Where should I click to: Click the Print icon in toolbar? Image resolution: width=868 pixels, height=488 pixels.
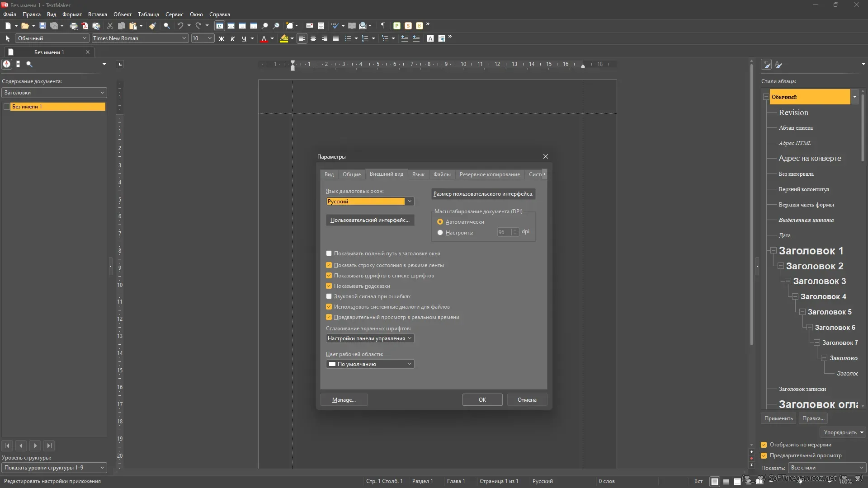click(x=74, y=26)
